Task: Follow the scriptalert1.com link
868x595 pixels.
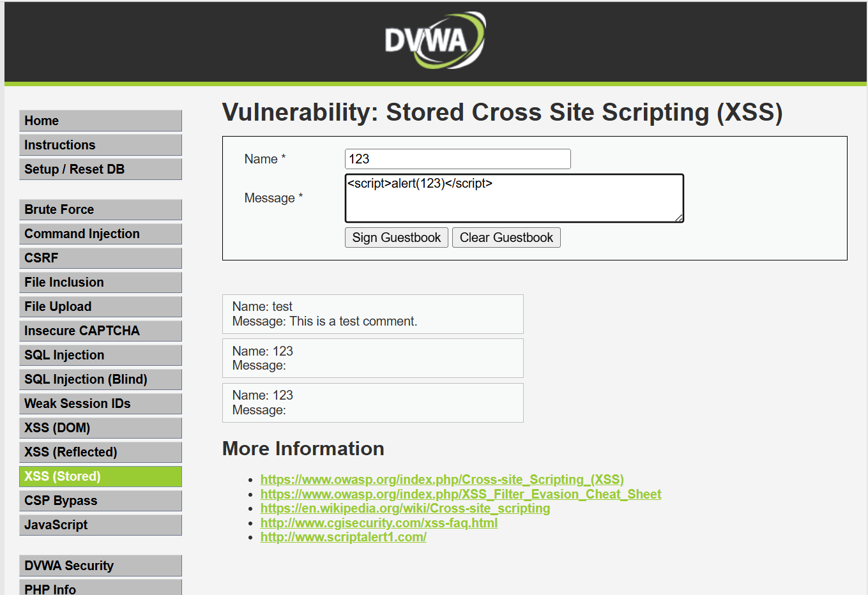Action: [x=344, y=537]
